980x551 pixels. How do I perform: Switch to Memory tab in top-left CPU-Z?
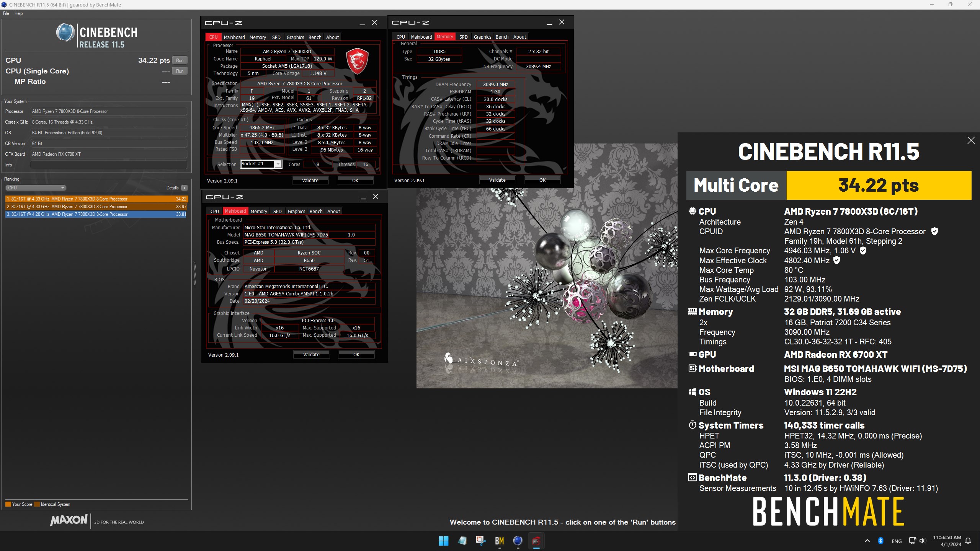point(258,37)
